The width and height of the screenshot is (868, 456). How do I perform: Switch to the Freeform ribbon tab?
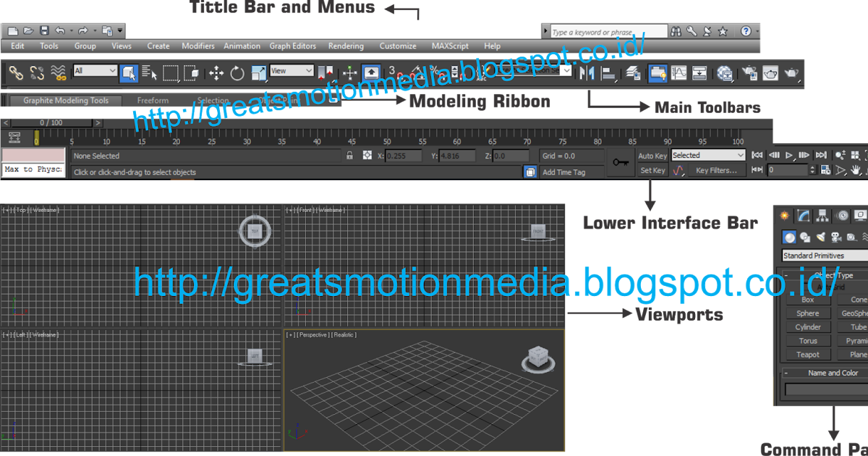153,101
